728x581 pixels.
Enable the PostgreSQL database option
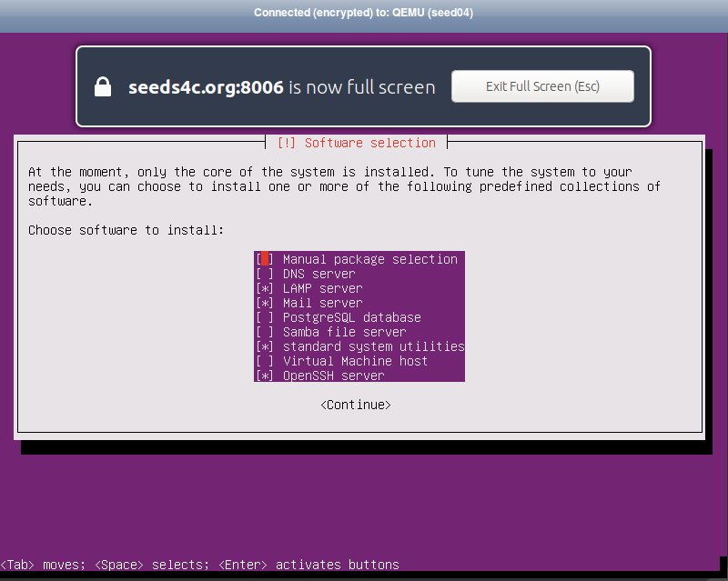click(265, 317)
